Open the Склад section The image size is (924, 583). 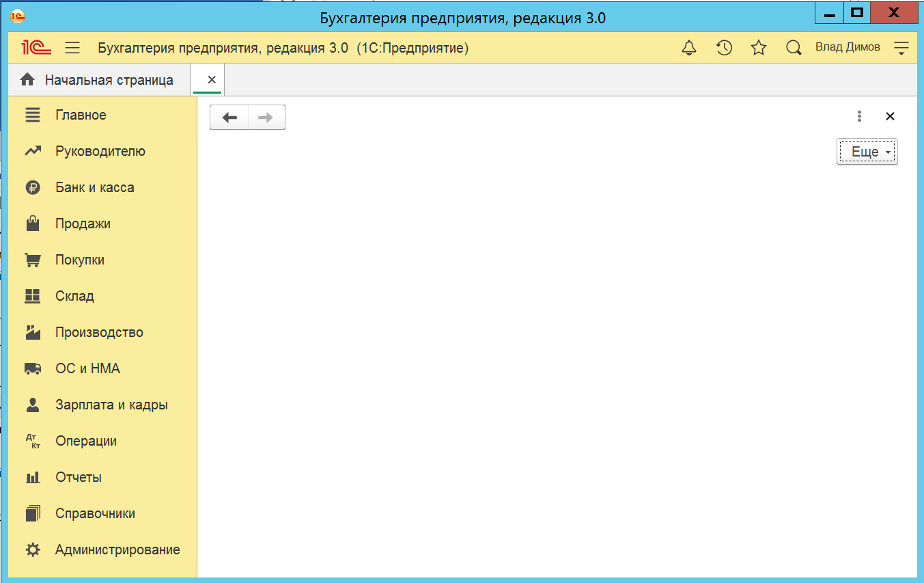(x=102, y=296)
